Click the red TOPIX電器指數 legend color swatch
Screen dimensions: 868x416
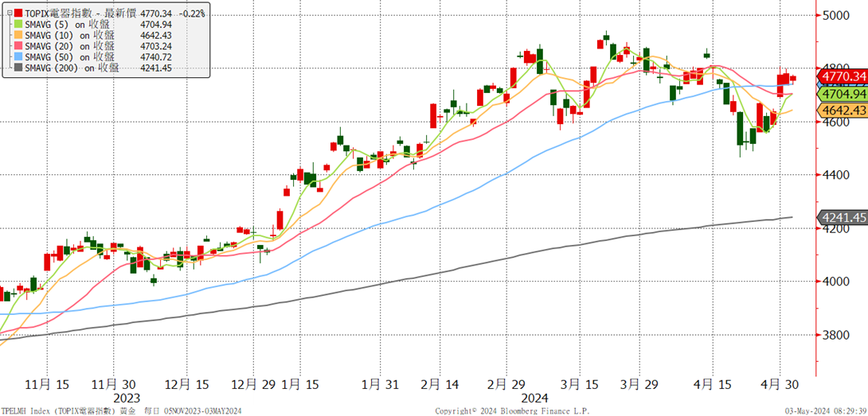[19, 14]
